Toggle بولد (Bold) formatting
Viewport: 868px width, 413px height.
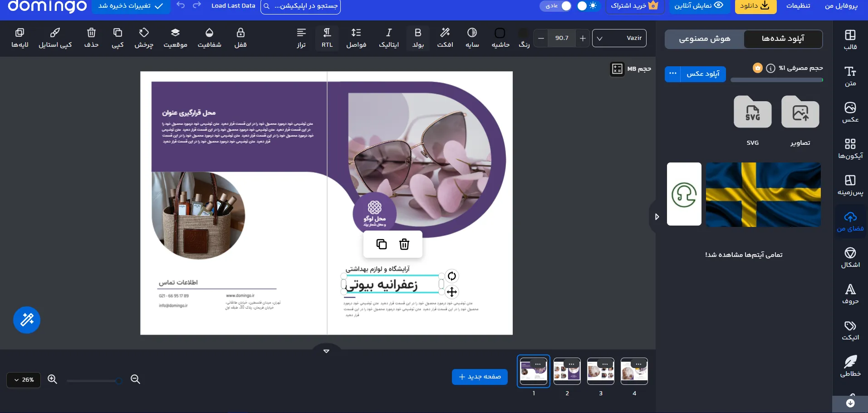point(418,38)
